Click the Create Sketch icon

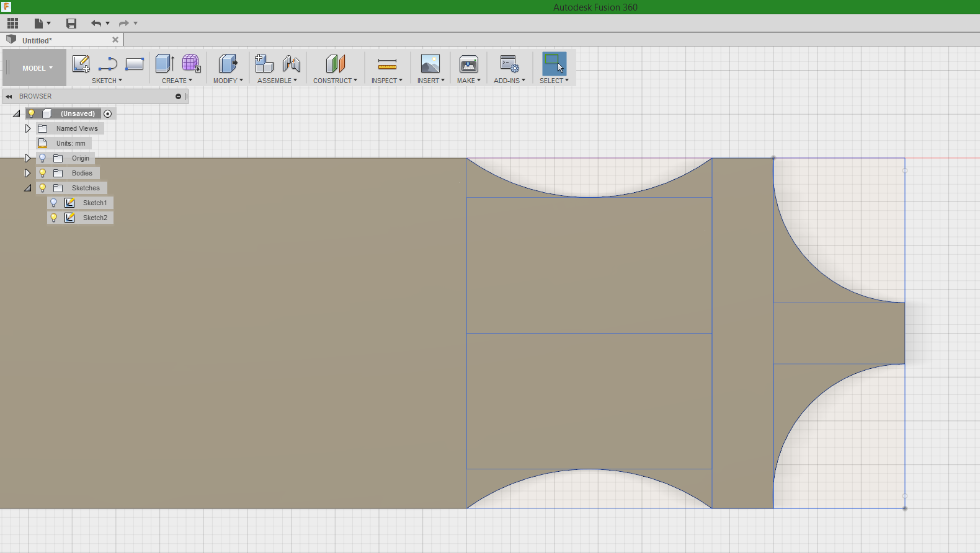[x=81, y=64]
